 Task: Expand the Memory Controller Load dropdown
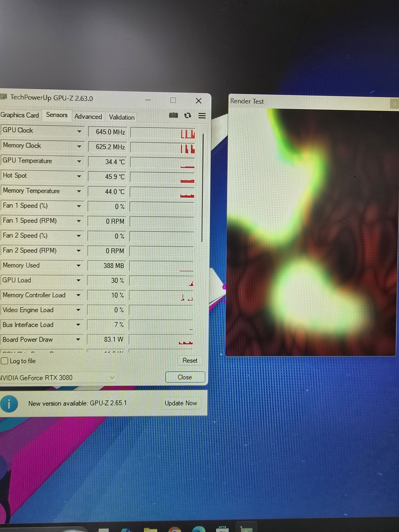coord(78,295)
